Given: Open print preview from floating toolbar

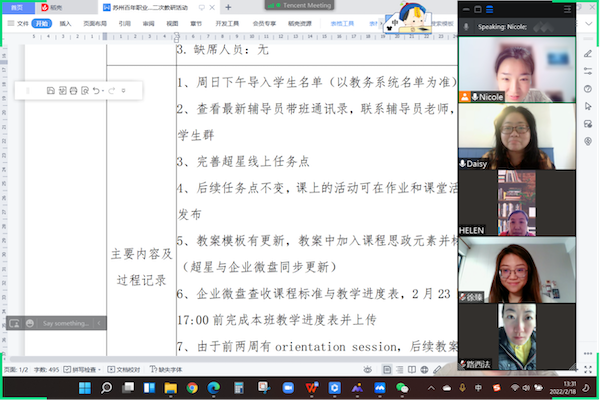Looking at the screenshot, I should (x=86, y=90).
